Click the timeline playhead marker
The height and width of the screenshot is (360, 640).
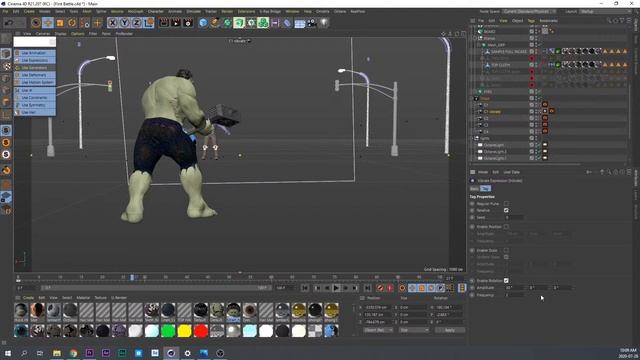(x=132, y=278)
